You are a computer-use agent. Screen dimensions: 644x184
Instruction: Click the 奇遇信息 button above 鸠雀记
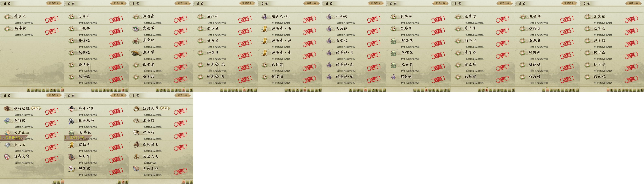click(x=54, y=3)
